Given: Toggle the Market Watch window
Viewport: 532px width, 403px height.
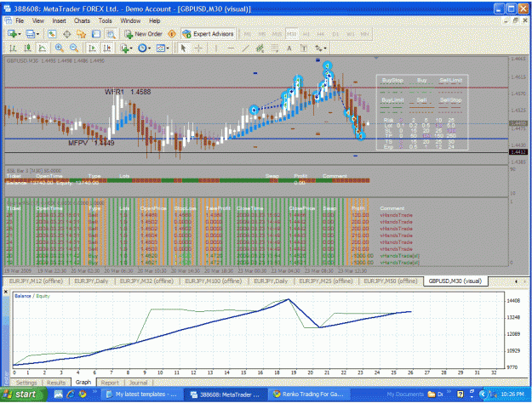Looking at the screenshot, I should (x=52, y=34).
